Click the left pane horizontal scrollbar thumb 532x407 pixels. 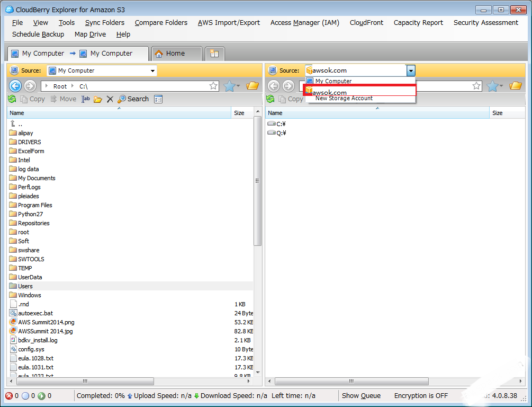pyautogui.click(x=85, y=381)
